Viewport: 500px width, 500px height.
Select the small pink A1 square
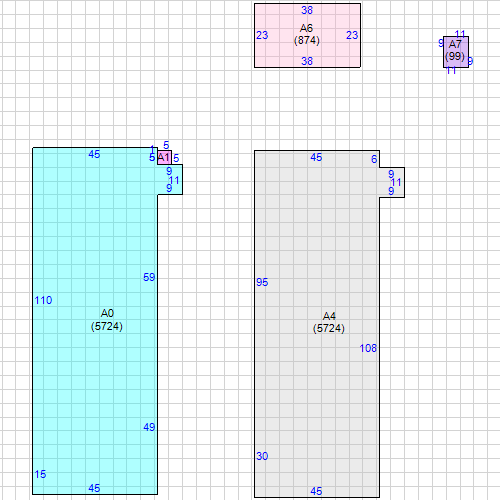coord(164,157)
